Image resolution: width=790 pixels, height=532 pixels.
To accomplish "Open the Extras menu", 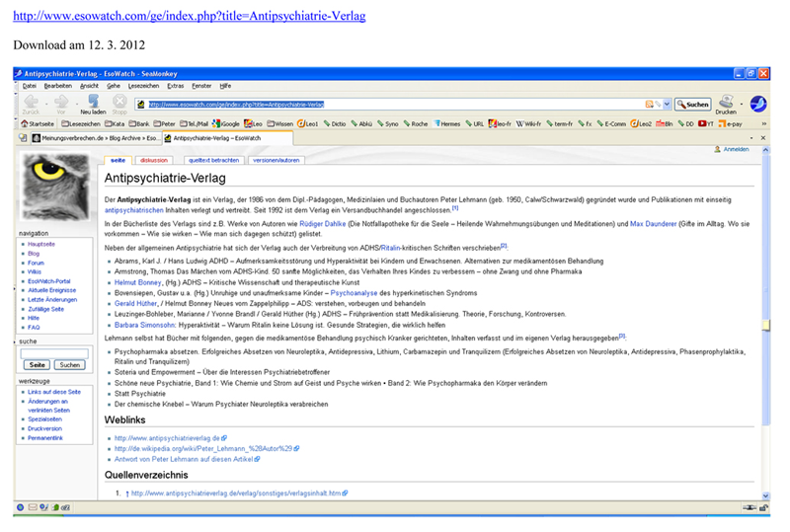I will (x=176, y=86).
